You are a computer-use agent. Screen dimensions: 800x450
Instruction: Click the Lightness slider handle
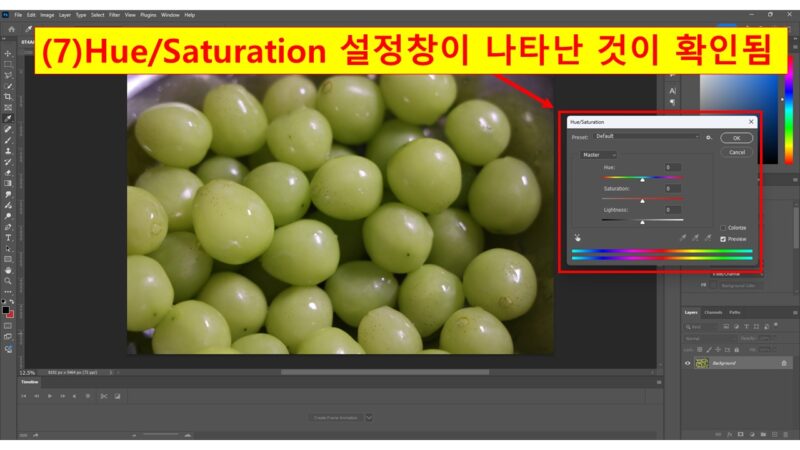(x=642, y=222)
